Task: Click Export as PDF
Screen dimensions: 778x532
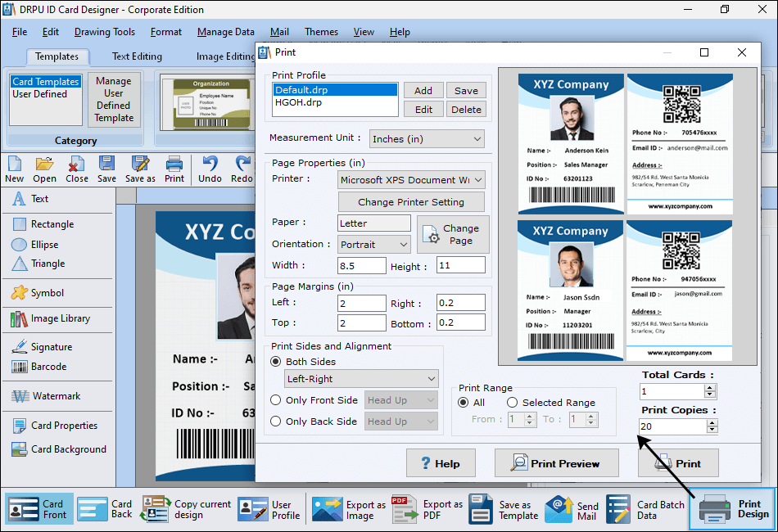Action: [x=427, y=510]
